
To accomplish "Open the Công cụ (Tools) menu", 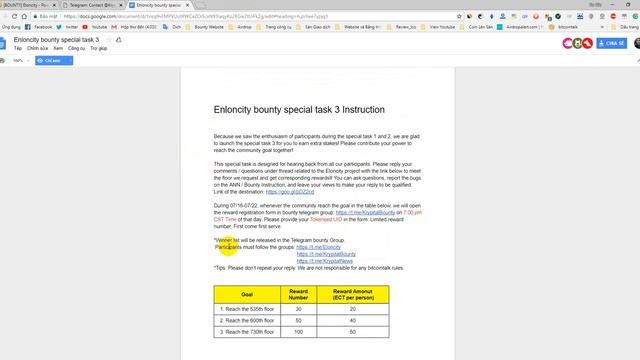I will coord(76,48).
